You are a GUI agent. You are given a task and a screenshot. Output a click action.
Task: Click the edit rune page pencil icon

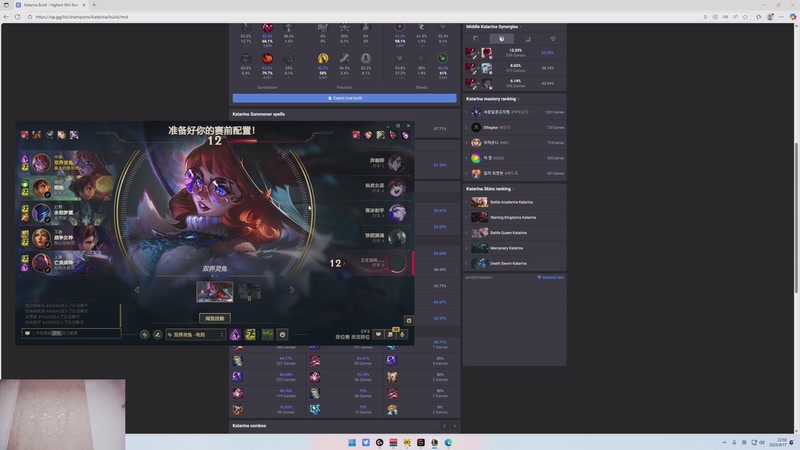pos(158,335)
